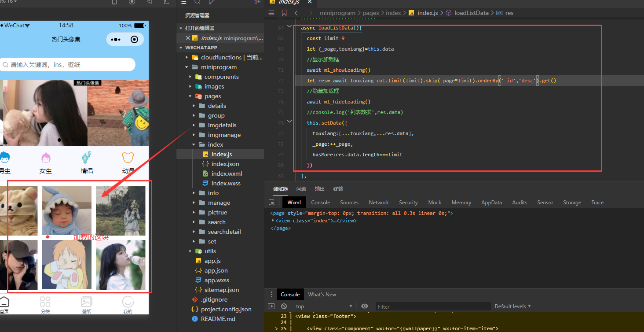The image size is (644, 332).
Task: Activate the element inspector picker icon
Action: 272,203
